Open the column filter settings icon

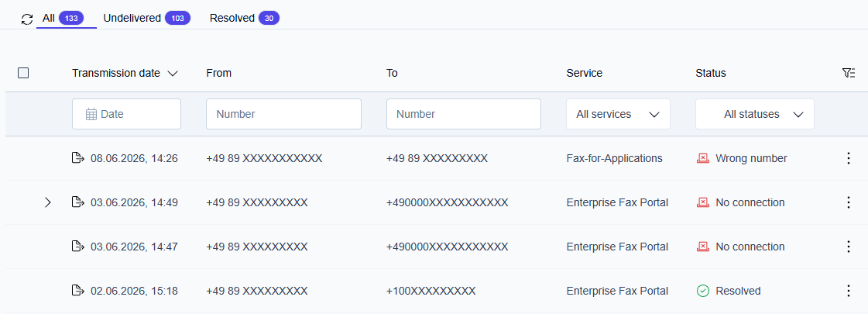[x=848, y=73]
